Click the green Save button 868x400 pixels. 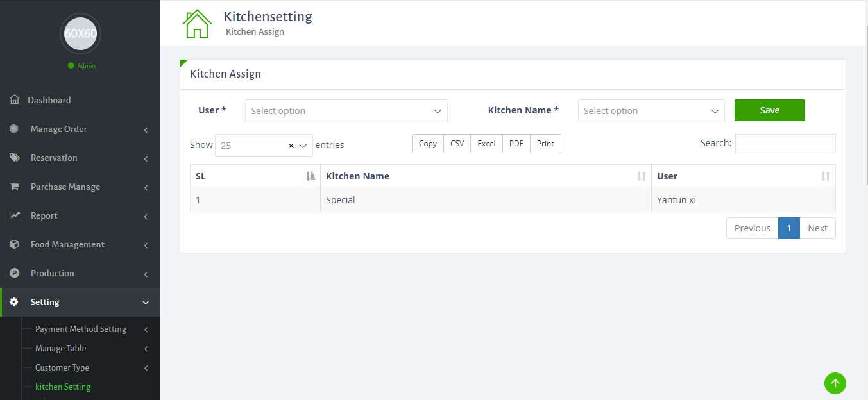click(769, 110)
